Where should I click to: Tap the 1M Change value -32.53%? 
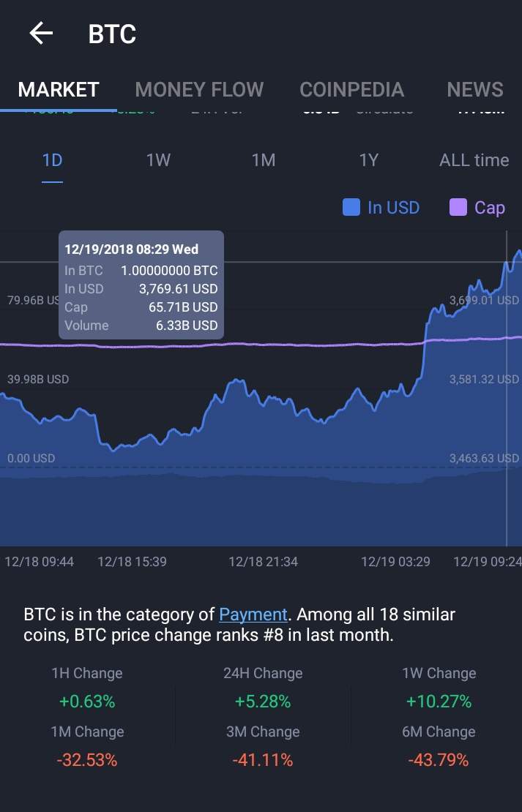point(87,761)
